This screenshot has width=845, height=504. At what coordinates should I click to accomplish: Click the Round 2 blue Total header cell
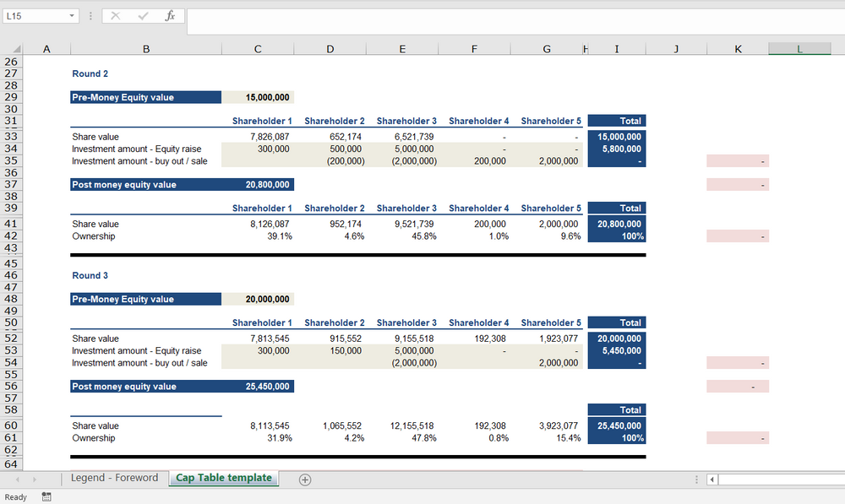point(616,121)
